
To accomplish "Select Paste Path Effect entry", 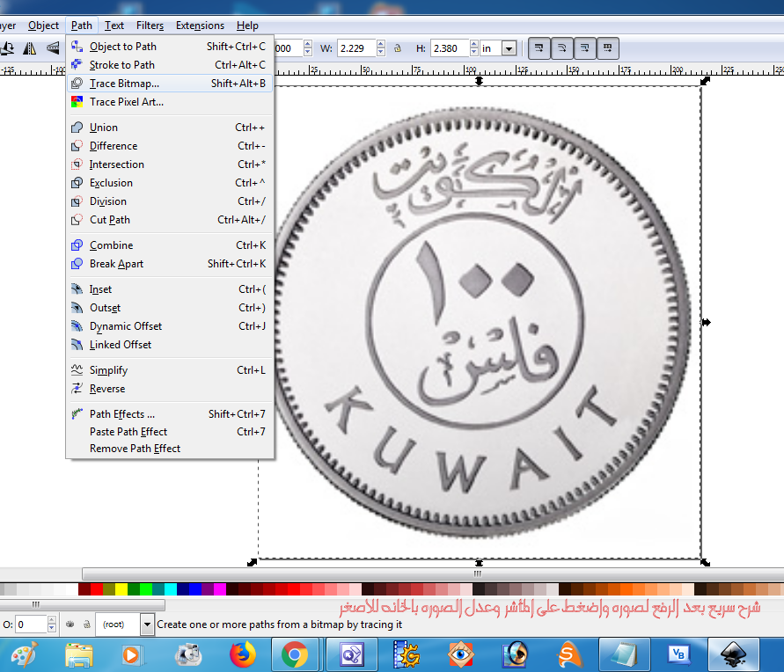I will (170, 432).
